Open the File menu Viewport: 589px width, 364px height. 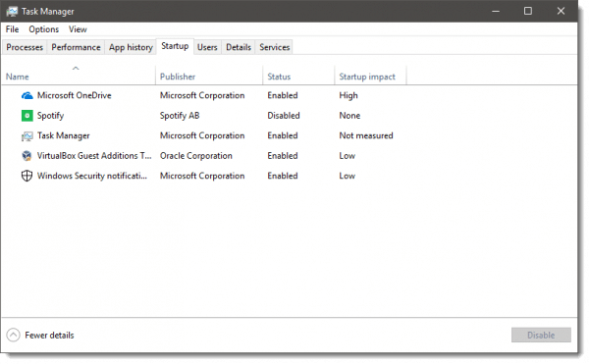(x=12, y=29)
